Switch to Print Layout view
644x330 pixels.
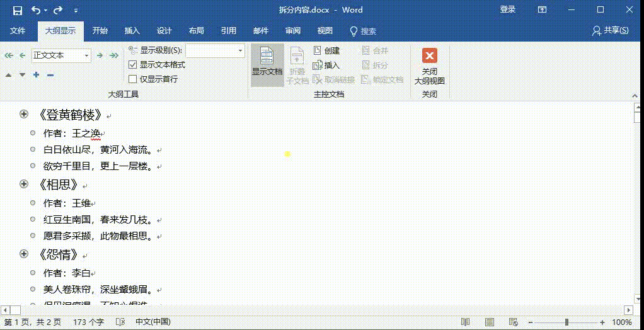pyautogui.click(x=489, y=322)
